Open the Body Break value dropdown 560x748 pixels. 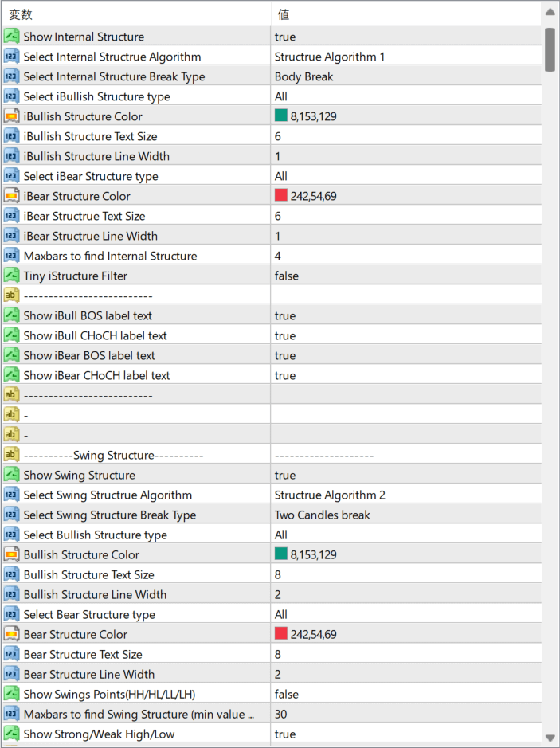pyautogui.click(x=406, y=76)
